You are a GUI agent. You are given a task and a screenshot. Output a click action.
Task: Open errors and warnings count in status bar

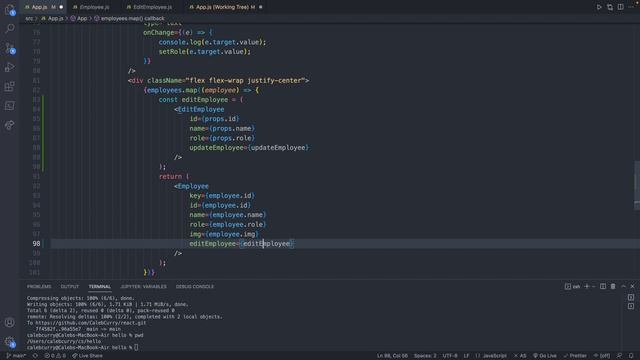pos(55,356)
